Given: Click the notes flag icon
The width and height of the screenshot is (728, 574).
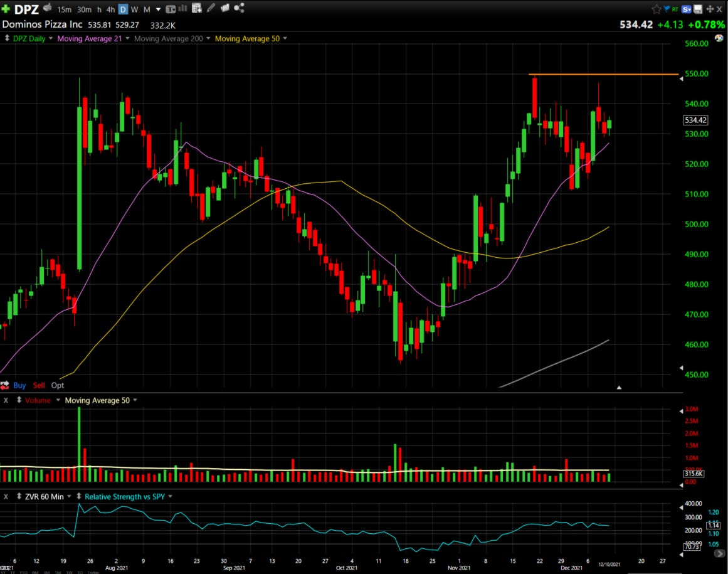Looking at the screenshot, I should [225, 8].
